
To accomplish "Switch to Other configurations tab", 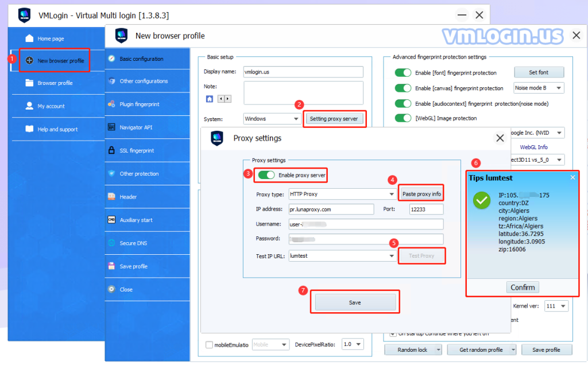I will (x=148, y=81).
